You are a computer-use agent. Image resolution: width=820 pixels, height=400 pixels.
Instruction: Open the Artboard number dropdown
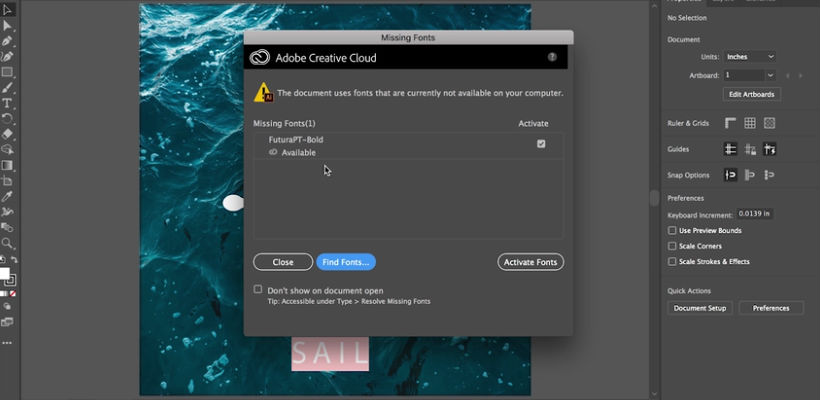770,75
